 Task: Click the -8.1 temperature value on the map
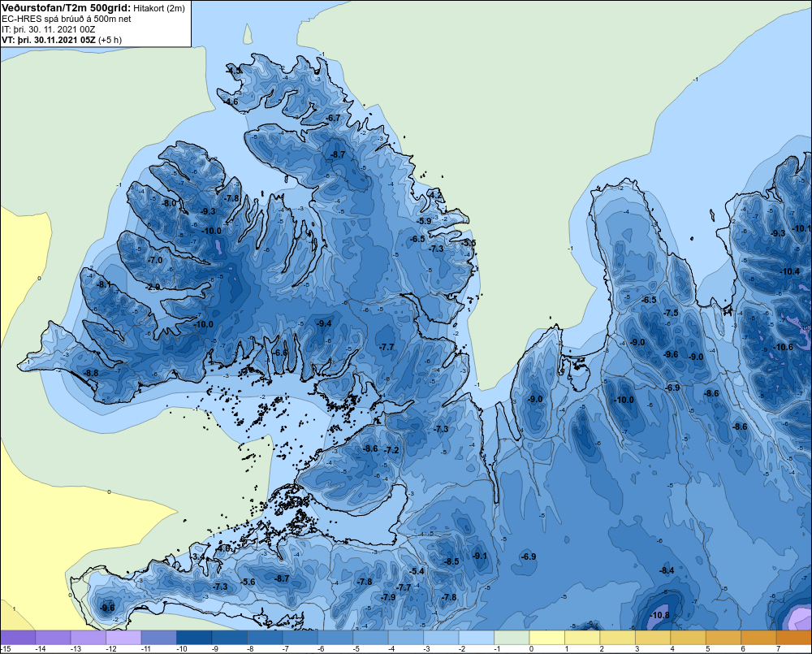point(104,284)
